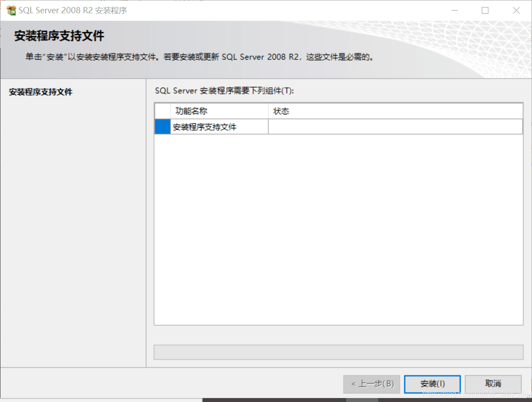Click the empty area of the component list
Viewport: 532px width, 402px height.
click(x=339, y=229)
